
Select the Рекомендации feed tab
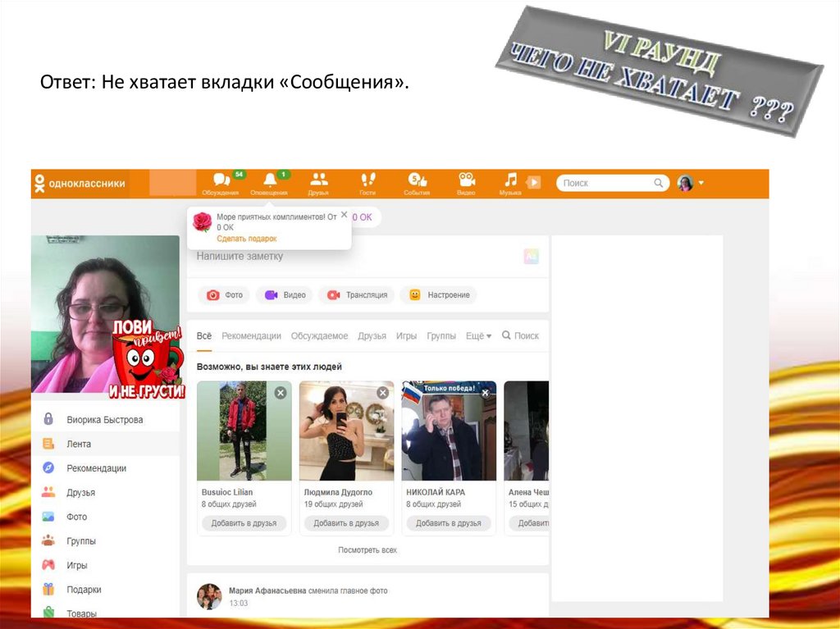[x=251, y=336]
